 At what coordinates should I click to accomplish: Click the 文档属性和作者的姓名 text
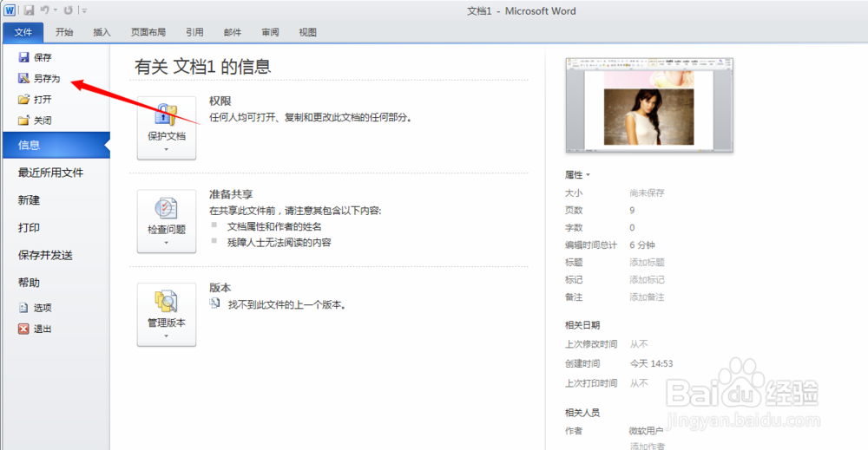tap(274, 226)
